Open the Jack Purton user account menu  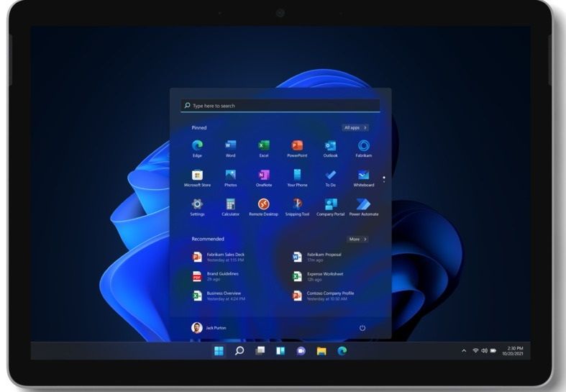[x=209, y=328]
